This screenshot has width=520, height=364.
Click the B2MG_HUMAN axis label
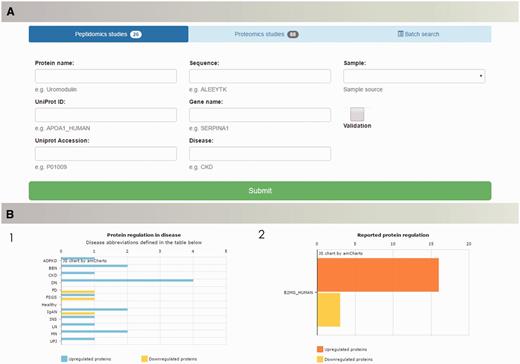pos(298,292)
